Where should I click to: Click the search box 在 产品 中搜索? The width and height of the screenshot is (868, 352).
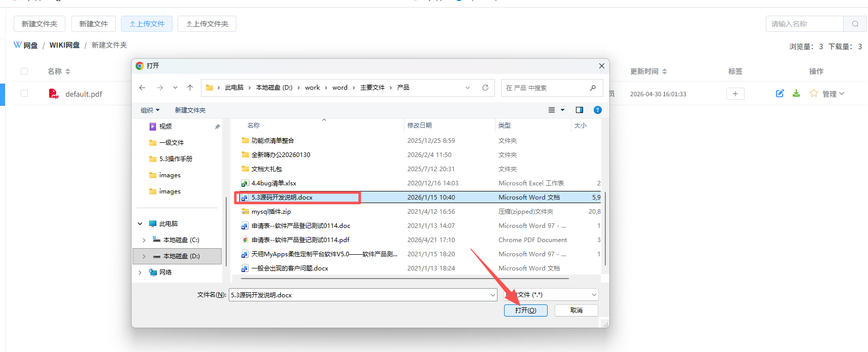pyautogui.click(x=552, y=88)
